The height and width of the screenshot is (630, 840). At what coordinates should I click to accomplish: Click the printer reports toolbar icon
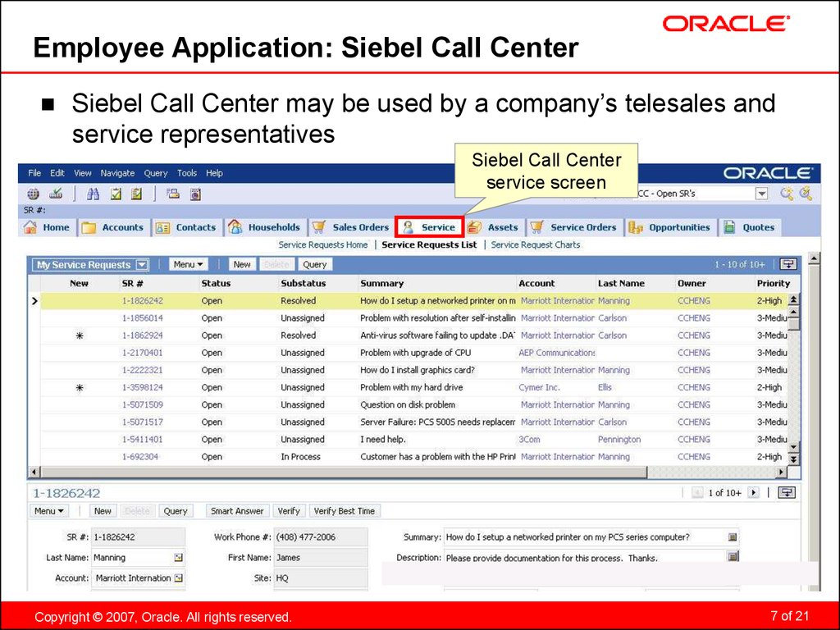point(172,194)
